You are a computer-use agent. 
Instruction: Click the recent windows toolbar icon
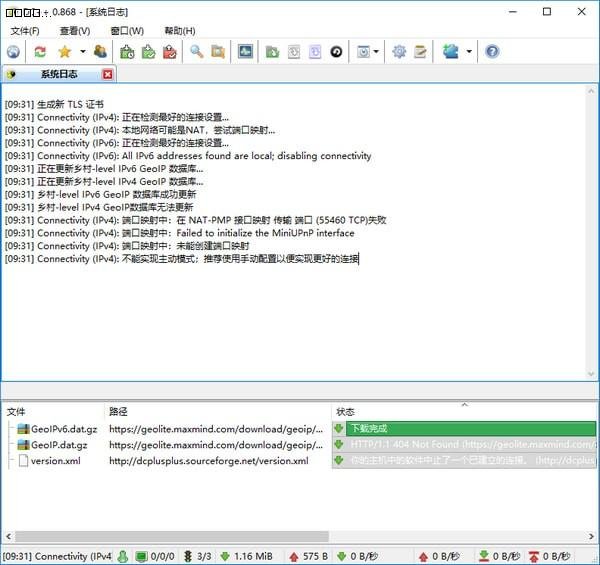coord(363,52)
